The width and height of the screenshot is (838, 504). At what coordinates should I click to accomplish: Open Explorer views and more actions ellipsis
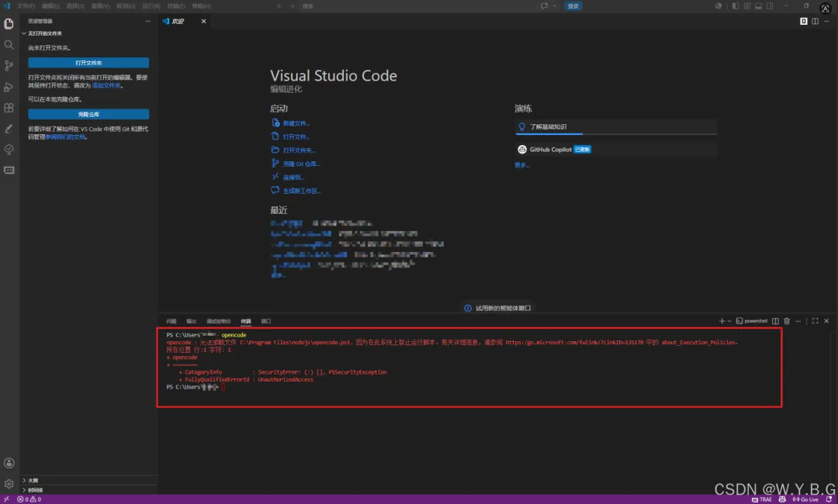pos(147,22)
